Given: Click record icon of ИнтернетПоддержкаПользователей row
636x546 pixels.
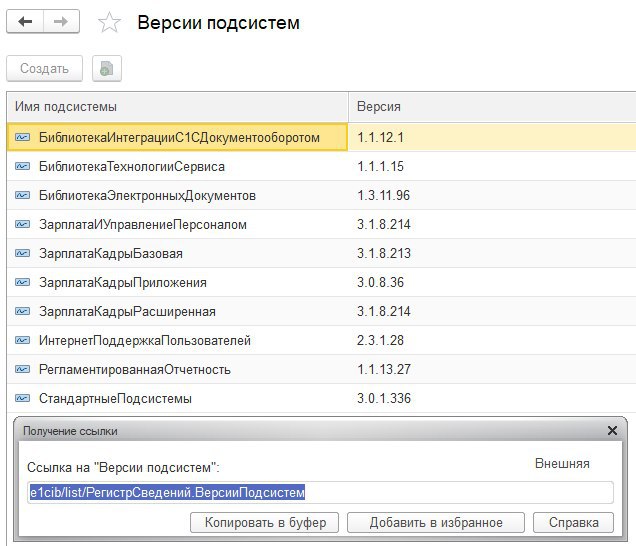Looking at the screenshot, I should point(23,340).
